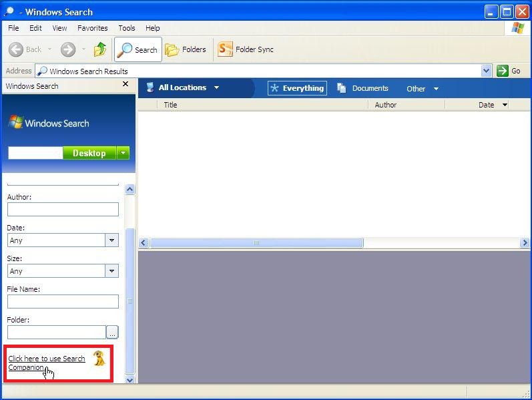Image resolution: width=532 pixels, height=400 pixels.
Task: Select the Everything filter
Action: pyautogui.click(x=297, y=88)
